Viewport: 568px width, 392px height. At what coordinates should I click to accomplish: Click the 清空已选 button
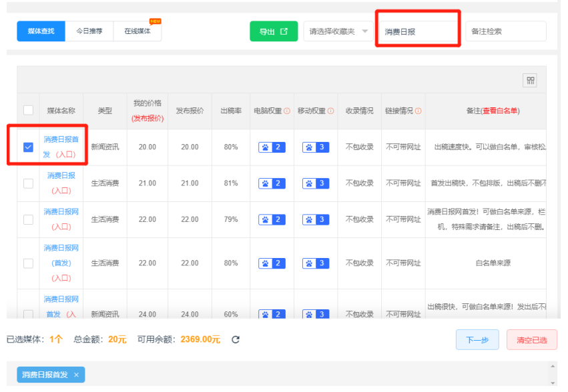click(531, 340)
